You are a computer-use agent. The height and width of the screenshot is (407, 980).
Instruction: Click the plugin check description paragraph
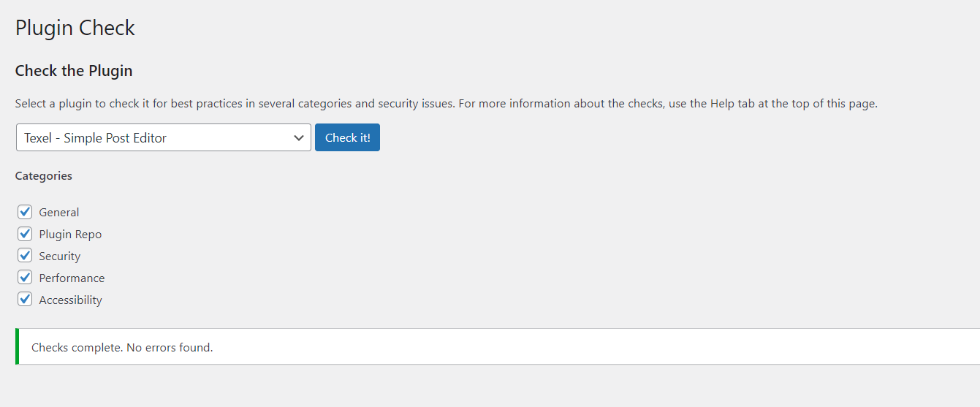click(446, 104)
